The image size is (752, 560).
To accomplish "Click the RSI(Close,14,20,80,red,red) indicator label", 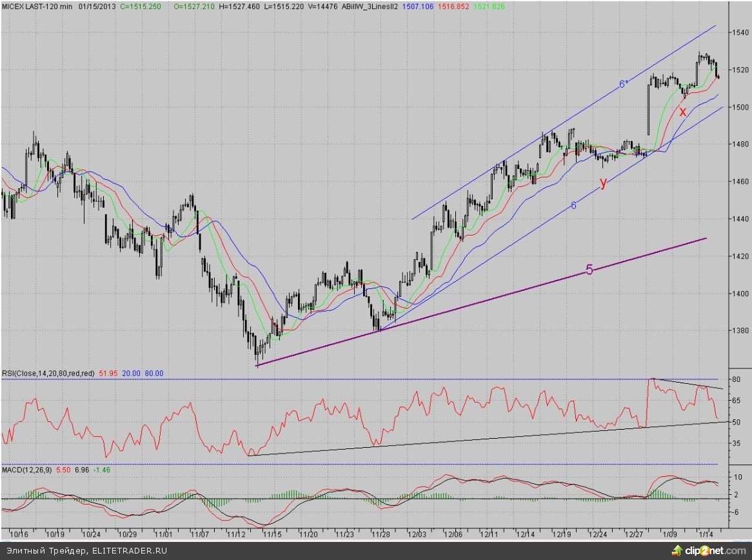I will 49,373.
